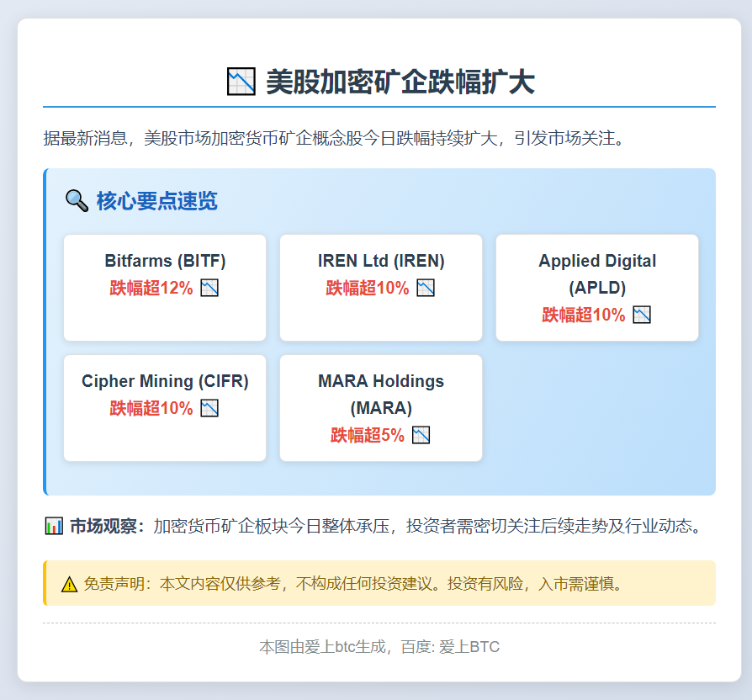
Task: Select the magnifier icon beside 核心要点速览
Action: click(x=77, y=201)
